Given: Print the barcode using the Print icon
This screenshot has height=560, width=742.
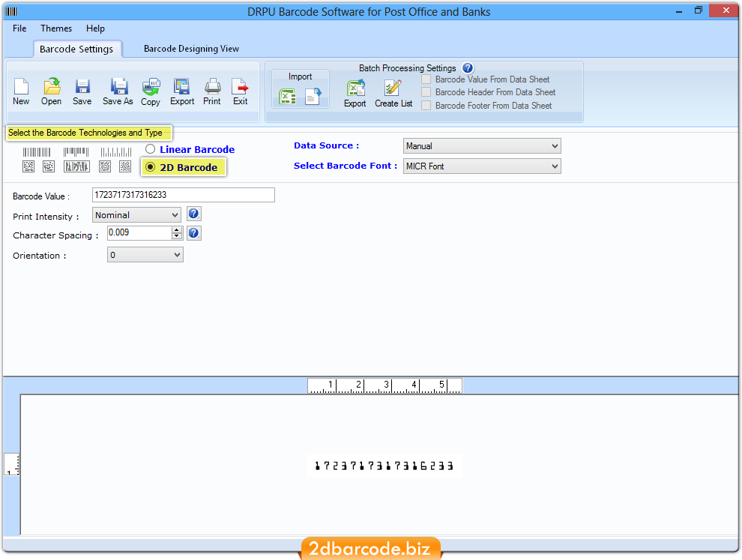Looking at the screenshot, I should [212, 87].
